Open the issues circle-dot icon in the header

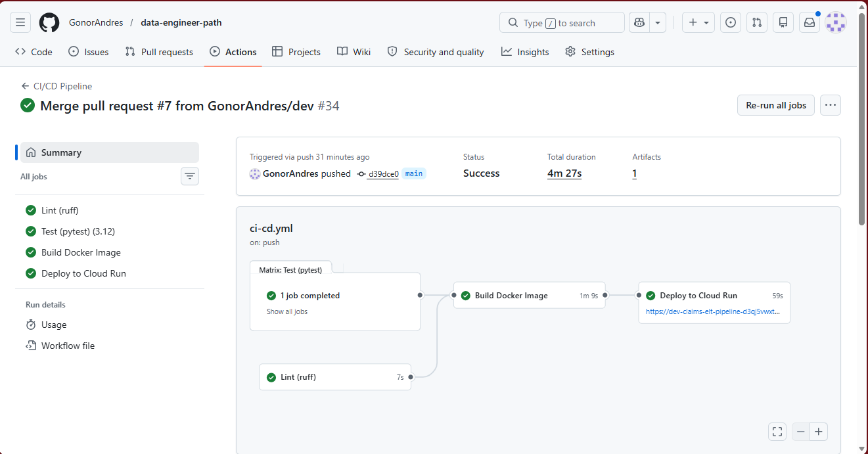[x=731, y=22]
